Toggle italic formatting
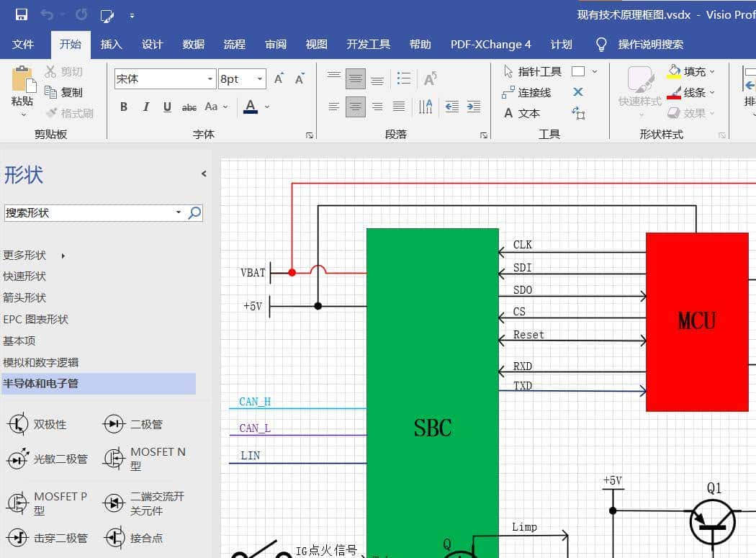 pyautogui.click(x=145, y=106)
